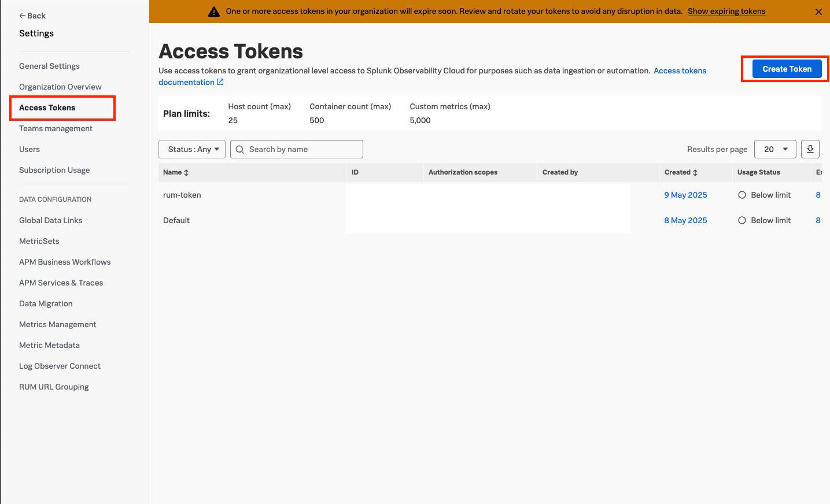Open the Status: Any filter dropdown
The height and width of the screenshot is (504, 830).
(192, 149)
